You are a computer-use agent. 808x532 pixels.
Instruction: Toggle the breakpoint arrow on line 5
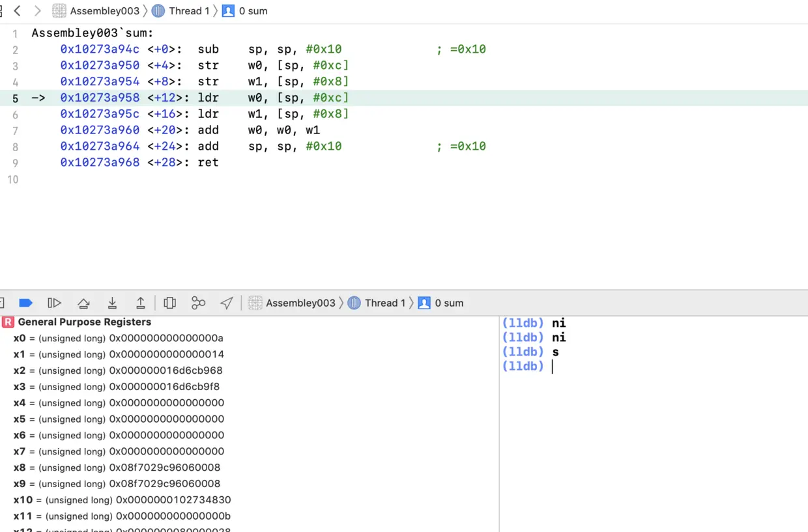pyautogui.click(x=38, y=98)
